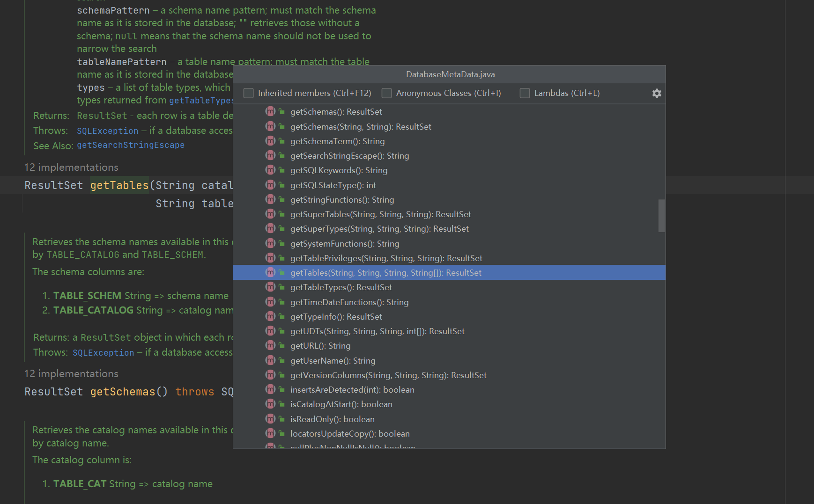Image resolution: width=814 pixels, height=504 pixels.
Task: Click the method icon beside getSchemas()
Action: click(x=270, y=111)
